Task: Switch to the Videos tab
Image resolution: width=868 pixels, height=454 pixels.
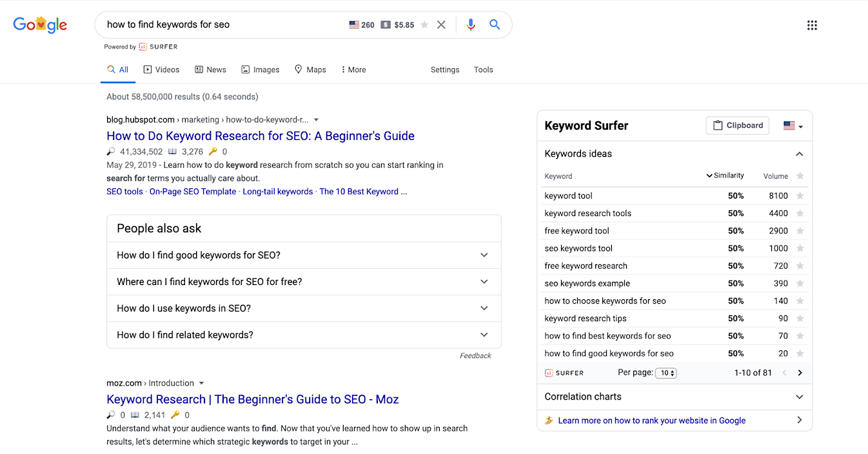Action: [x=161, y=70]
